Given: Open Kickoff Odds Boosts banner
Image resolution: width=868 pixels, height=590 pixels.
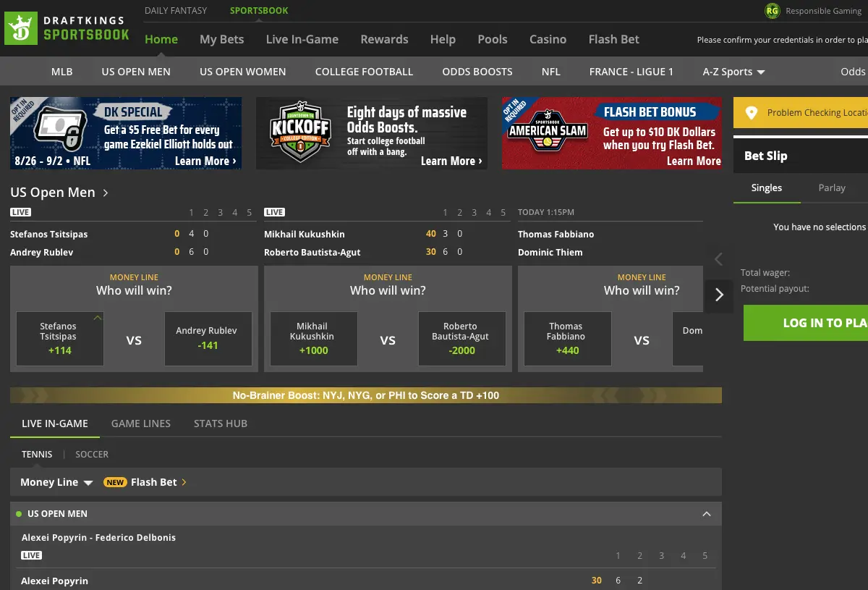Looking at the screenshot, I should 372,133.
